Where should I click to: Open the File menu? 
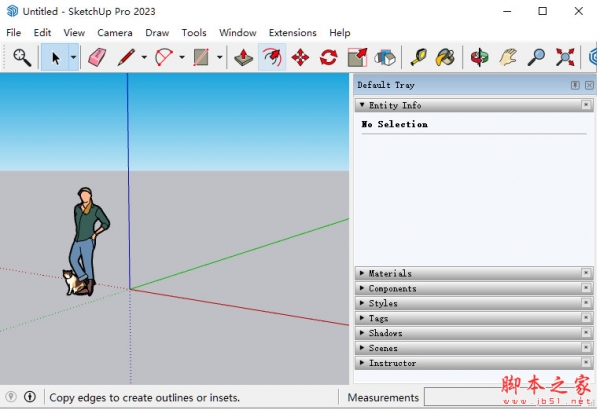[x=13, y=33]
